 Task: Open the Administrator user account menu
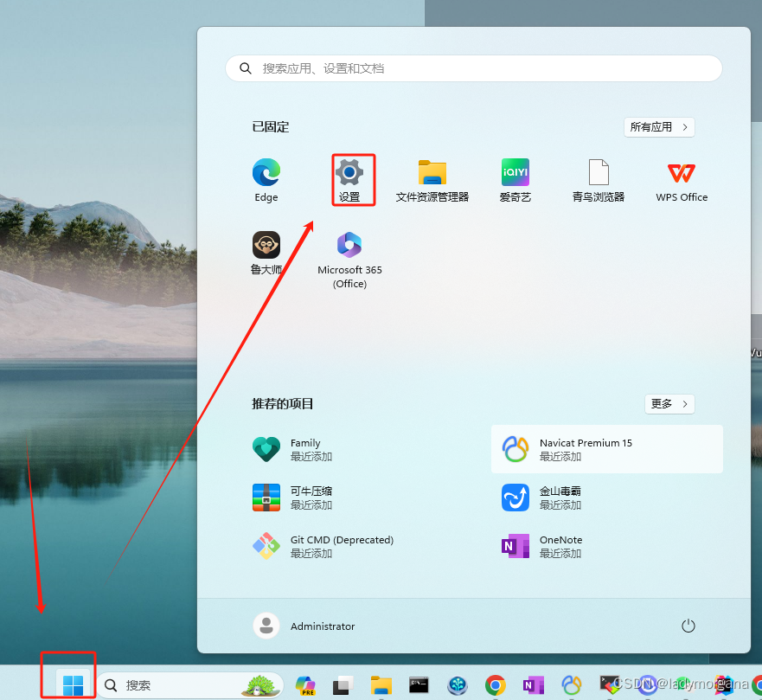304,626
